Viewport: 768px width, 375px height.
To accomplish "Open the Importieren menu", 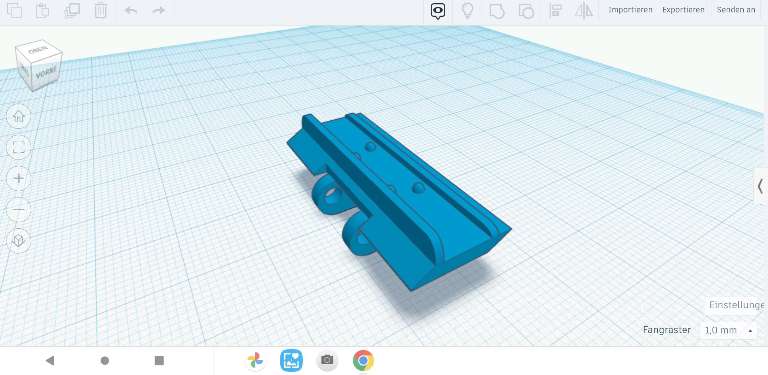I will (630, 10).
